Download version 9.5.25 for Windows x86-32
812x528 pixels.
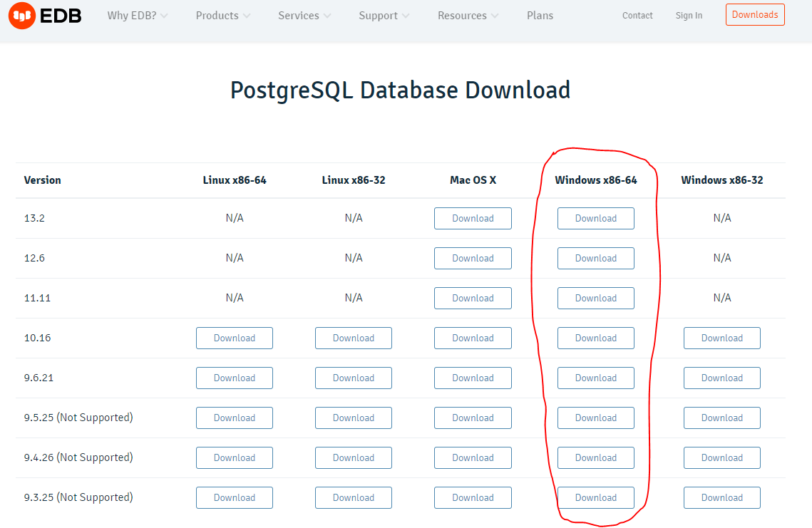[x=722, y=418]
